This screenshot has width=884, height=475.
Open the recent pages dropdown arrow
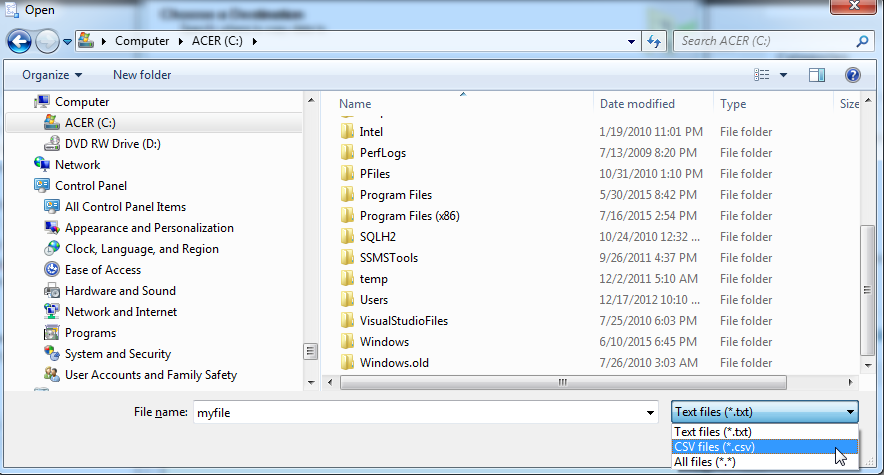coord(67,42)
